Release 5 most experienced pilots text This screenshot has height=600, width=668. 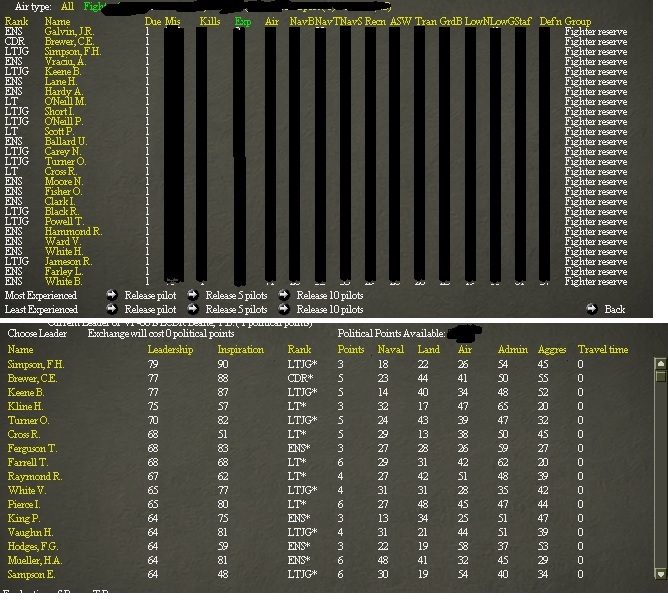[x=236, y=295]
